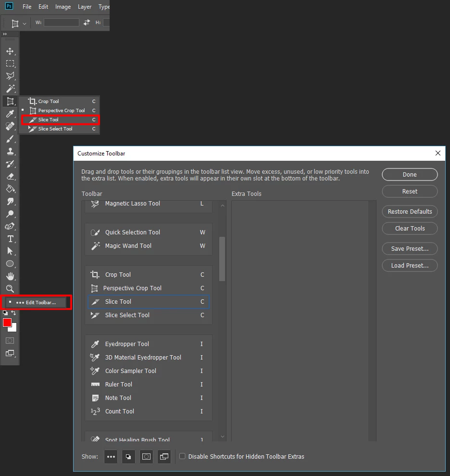Select Slice Tool row in Customize Toolbar list
This screenshot has width=450, height=476.
tap(149, 302)
